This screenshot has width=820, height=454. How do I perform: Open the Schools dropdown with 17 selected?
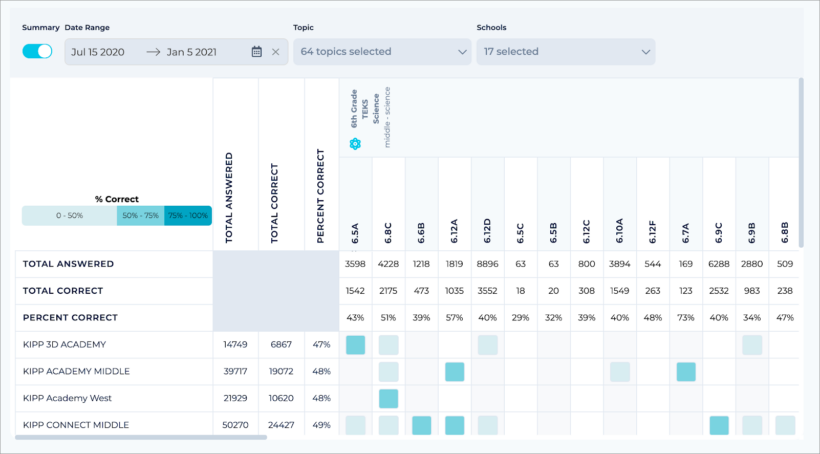coord(565,52)
